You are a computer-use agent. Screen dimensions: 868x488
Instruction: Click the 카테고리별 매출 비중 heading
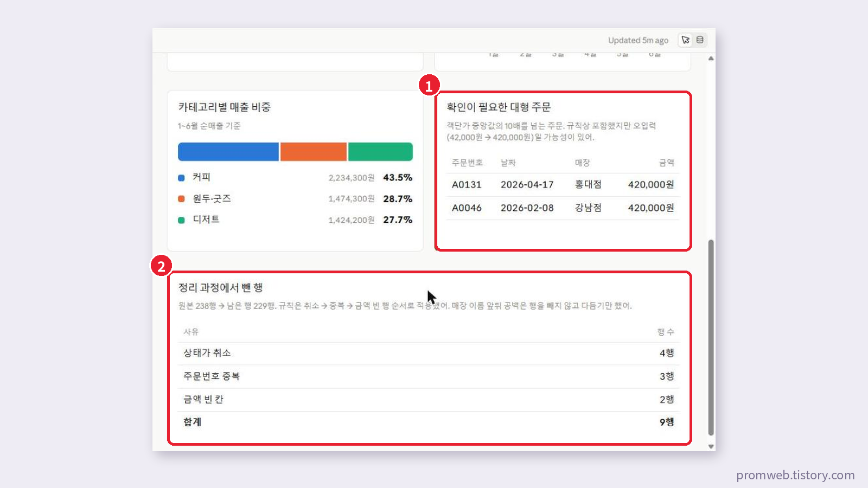click(225, 107)
